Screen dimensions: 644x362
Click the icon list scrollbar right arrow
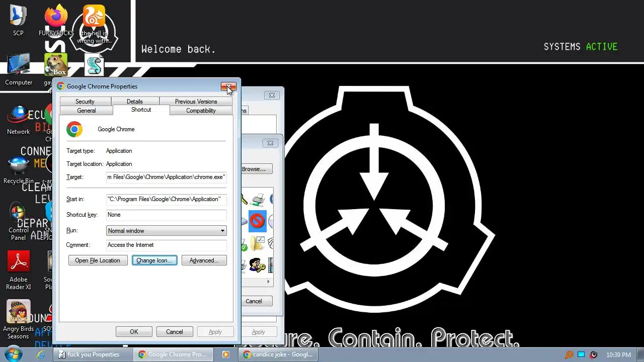(x=268, y=282)
